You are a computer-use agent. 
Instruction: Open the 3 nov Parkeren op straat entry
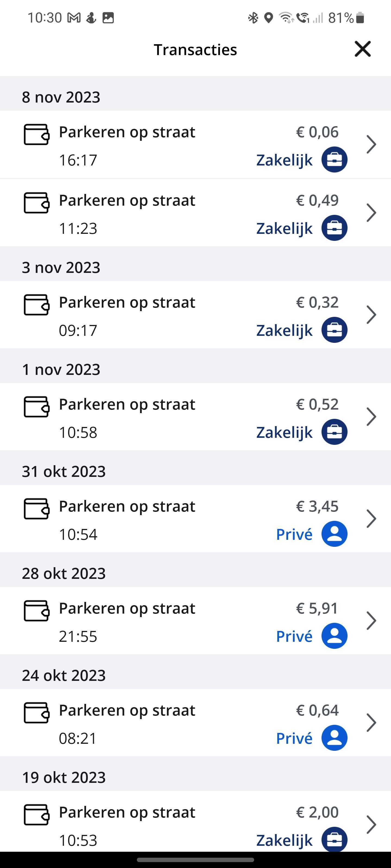tap(195, 315)
